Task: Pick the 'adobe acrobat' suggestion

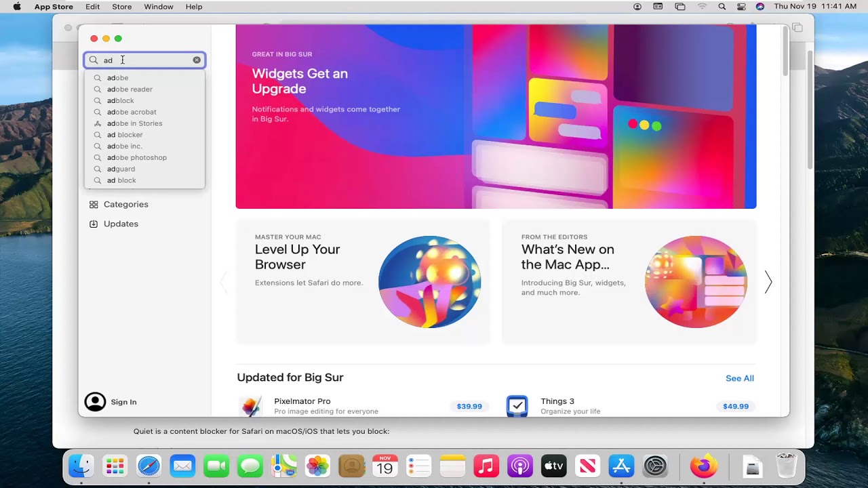Action: click(x=144, y=112)
